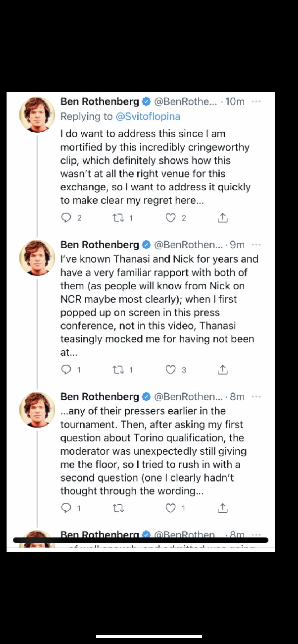Share the first tweet via the share icon
298x644 pixels.
pos(223,218)
